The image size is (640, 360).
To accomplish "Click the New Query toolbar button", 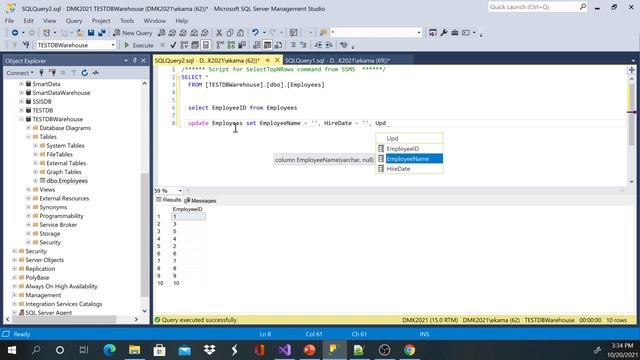I will click(132, 33).
